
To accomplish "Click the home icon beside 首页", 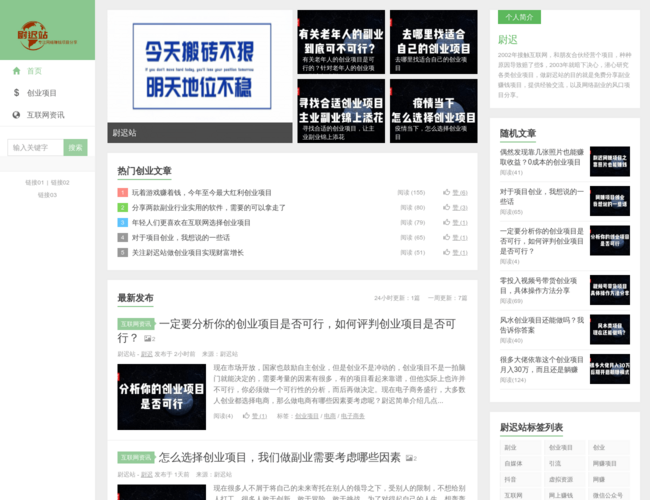I will click(16, 71).
